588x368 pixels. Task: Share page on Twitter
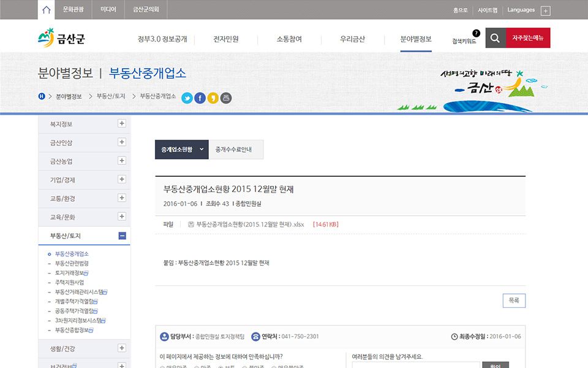[187, 98]
